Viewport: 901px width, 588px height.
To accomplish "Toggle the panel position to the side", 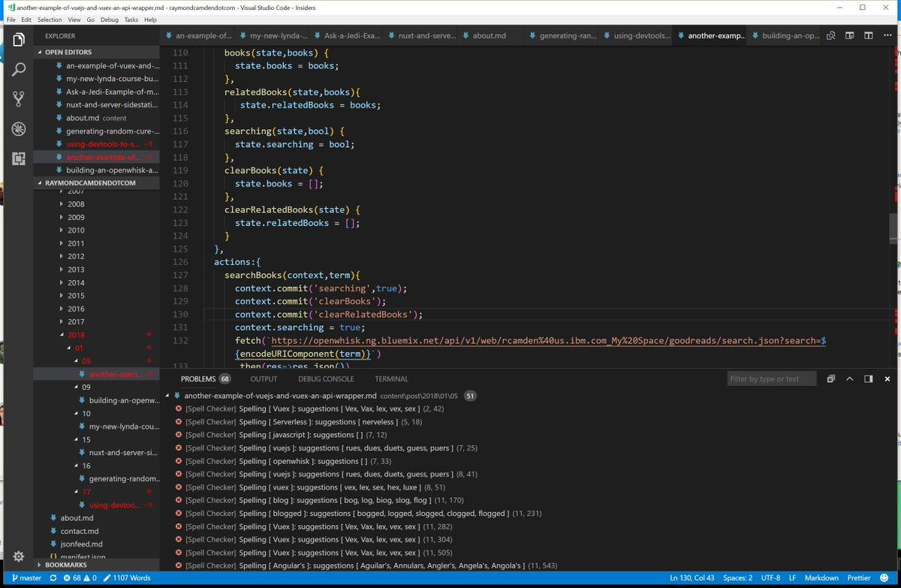I will tap(869, 379).
